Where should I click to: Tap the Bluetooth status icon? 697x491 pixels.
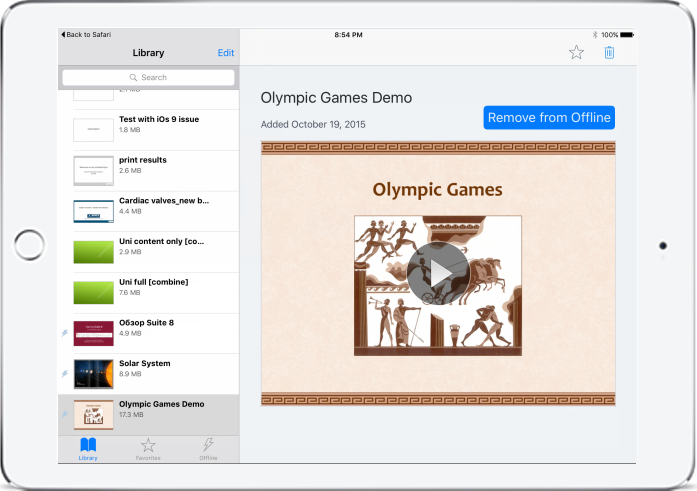595,35
